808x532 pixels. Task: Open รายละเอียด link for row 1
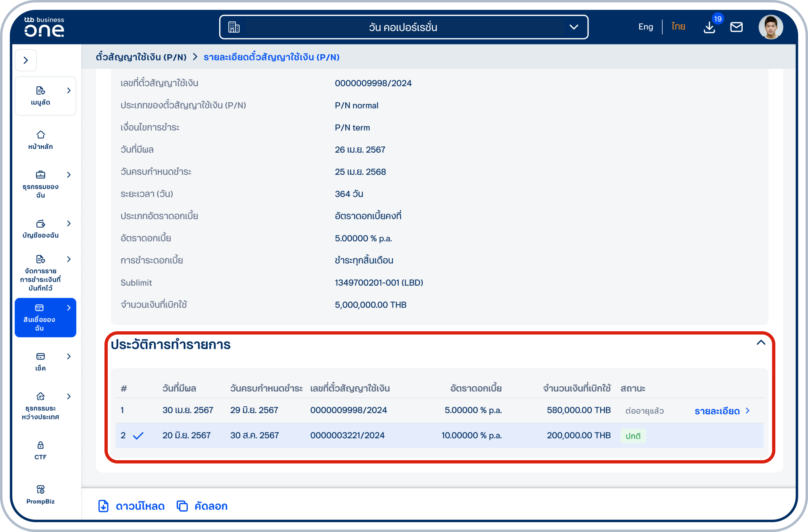(721, 411)
